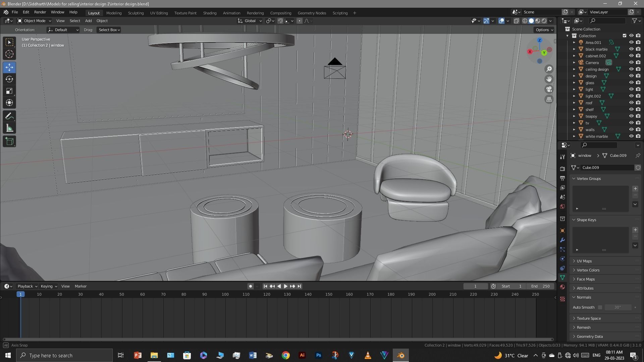Open the Global transform orientation dropdown

coord(249,21)
